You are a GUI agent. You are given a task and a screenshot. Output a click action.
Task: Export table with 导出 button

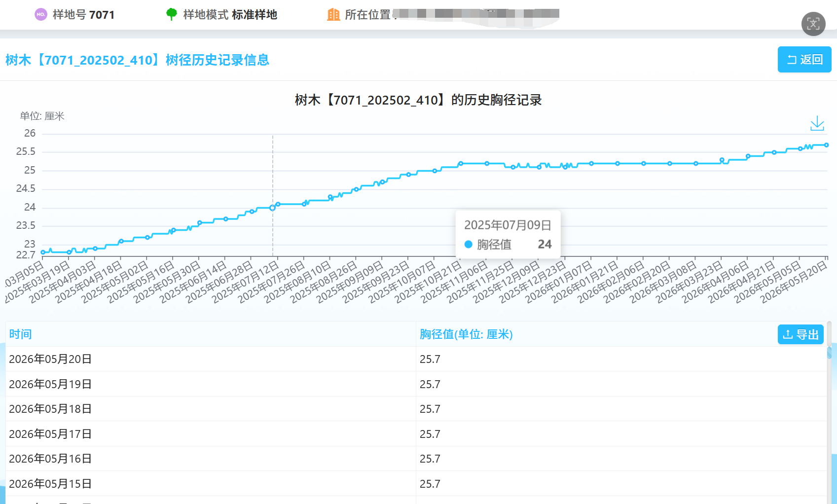pos(801,334)
